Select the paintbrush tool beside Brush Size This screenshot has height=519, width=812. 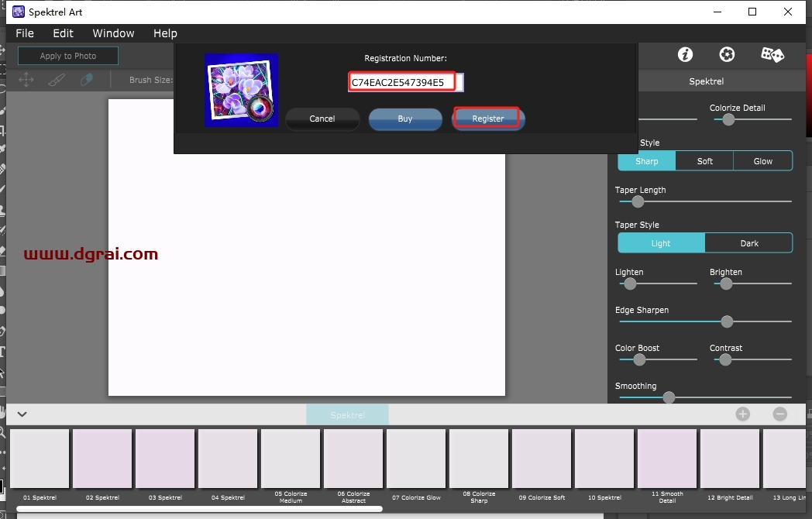57,80
